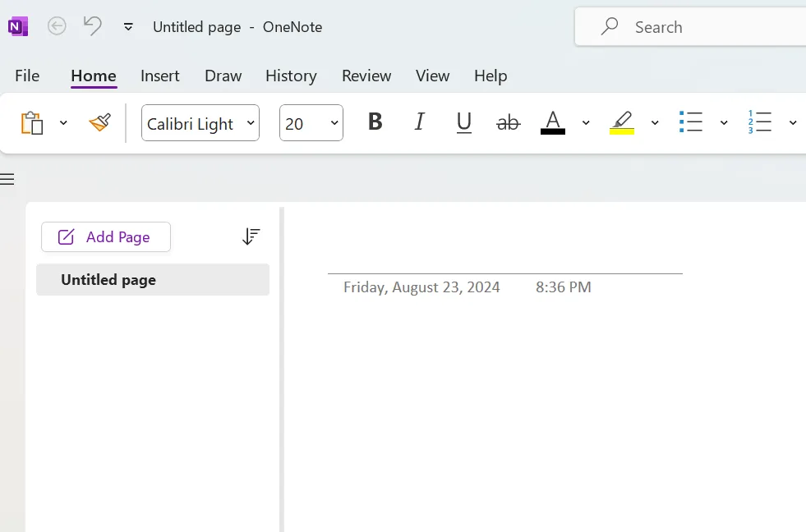Undo the last action
Screen dimensions: 806x532
pos(93,25)
